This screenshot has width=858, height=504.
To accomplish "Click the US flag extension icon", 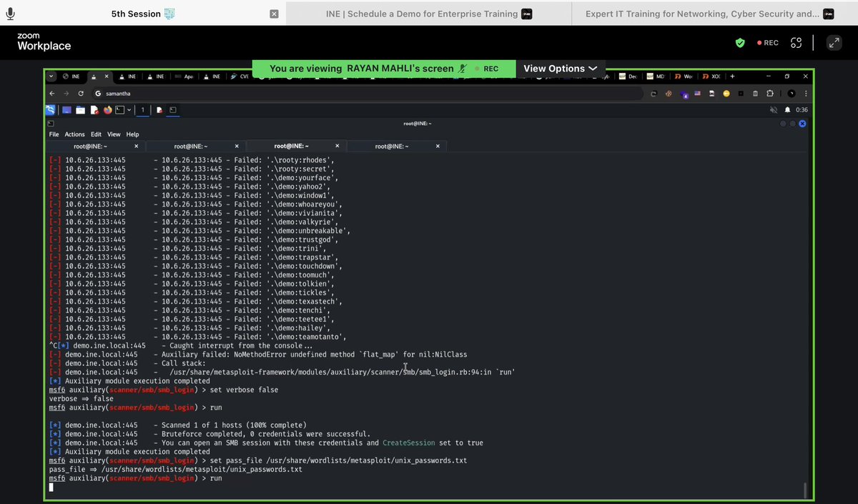I will coord(697,94).
